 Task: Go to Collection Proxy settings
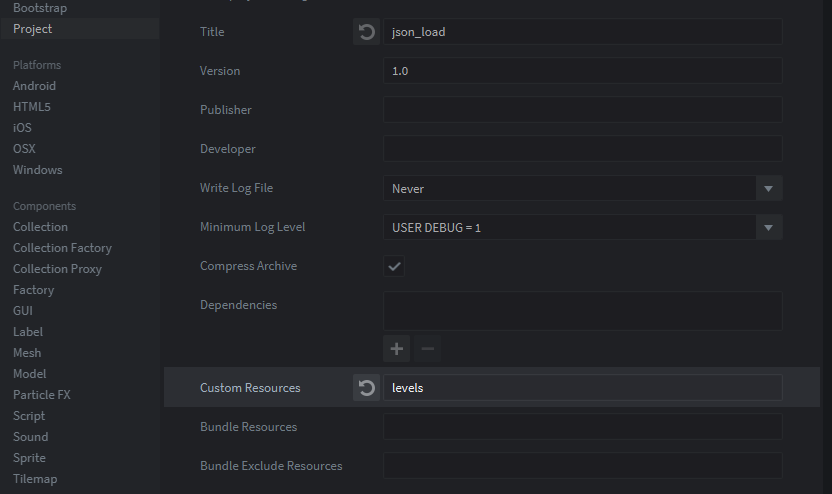57,269
